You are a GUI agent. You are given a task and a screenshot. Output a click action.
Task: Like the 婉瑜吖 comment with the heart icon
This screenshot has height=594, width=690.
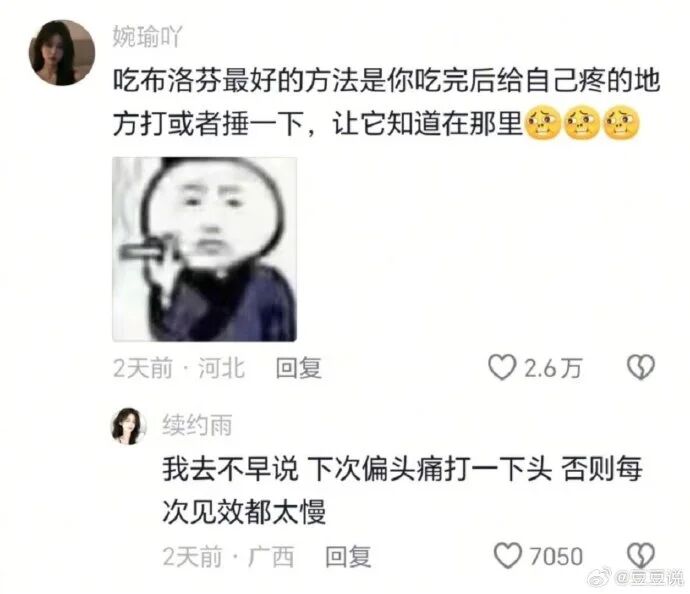[502, 367]
